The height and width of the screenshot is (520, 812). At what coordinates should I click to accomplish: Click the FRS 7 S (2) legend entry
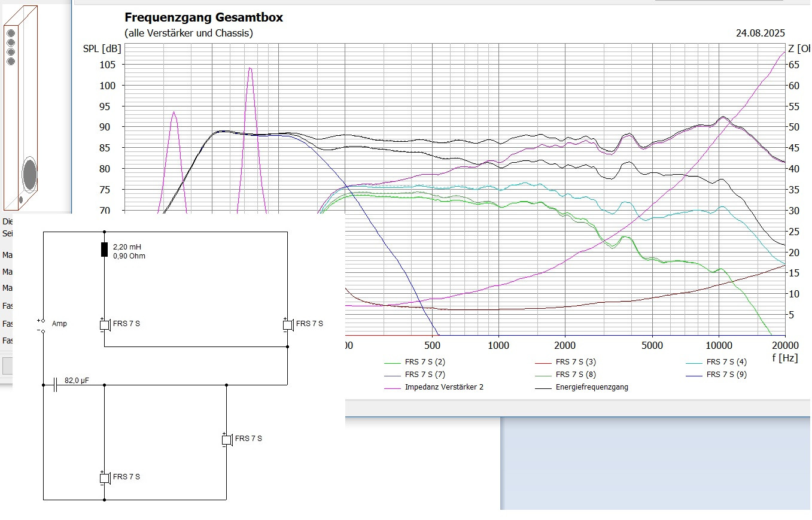[424, 362]
